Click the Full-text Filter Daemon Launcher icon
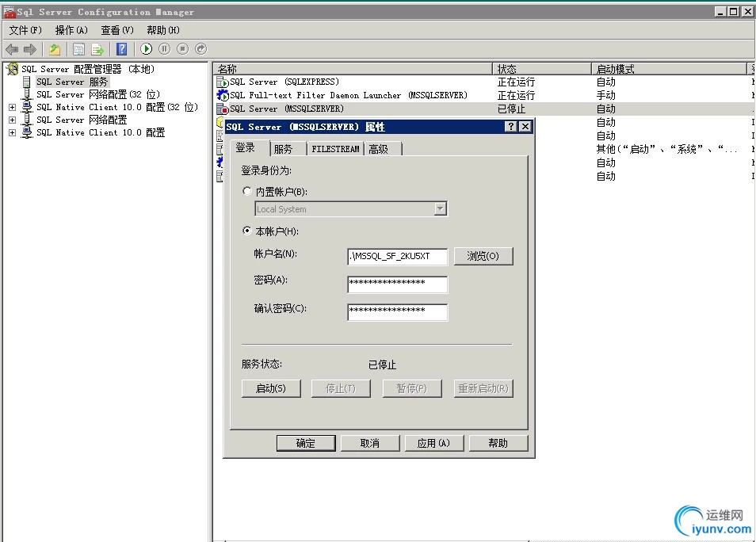The image size is (756, 542). (222, 95)
